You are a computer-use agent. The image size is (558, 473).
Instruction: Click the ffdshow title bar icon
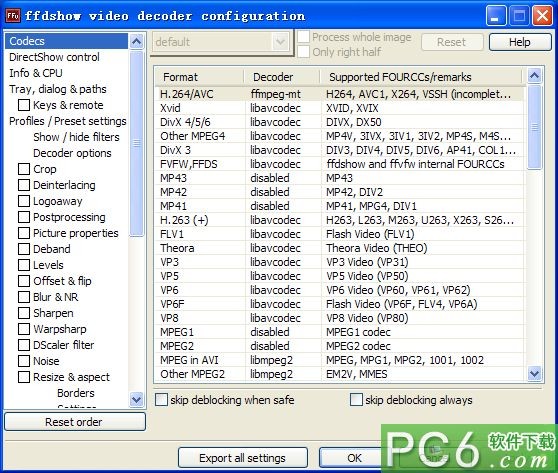(13, 16)
